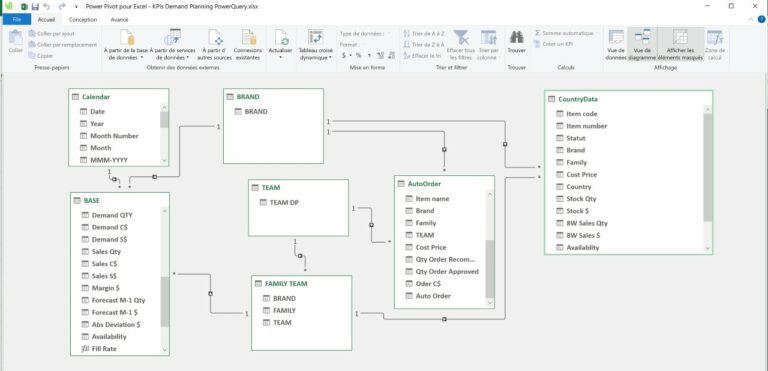The width and height of the screenshot is (768, 371).
Task: Select TEAM DP field
Action: (x=284, y=202)
